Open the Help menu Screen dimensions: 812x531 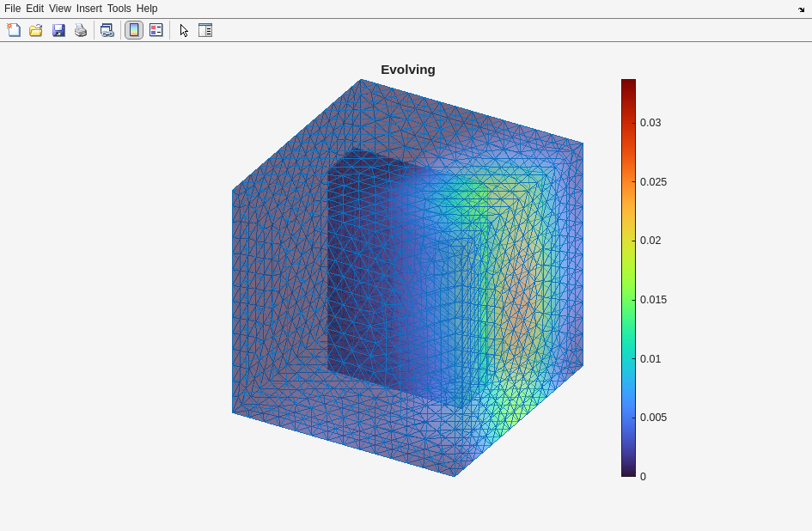(x=147, y=9)
